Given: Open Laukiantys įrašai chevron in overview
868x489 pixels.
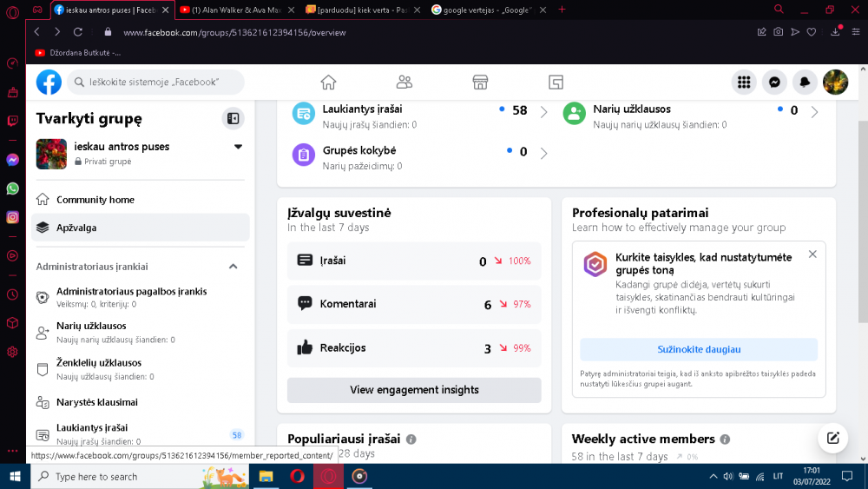Looking at the screenshot, I should (543, 112).
